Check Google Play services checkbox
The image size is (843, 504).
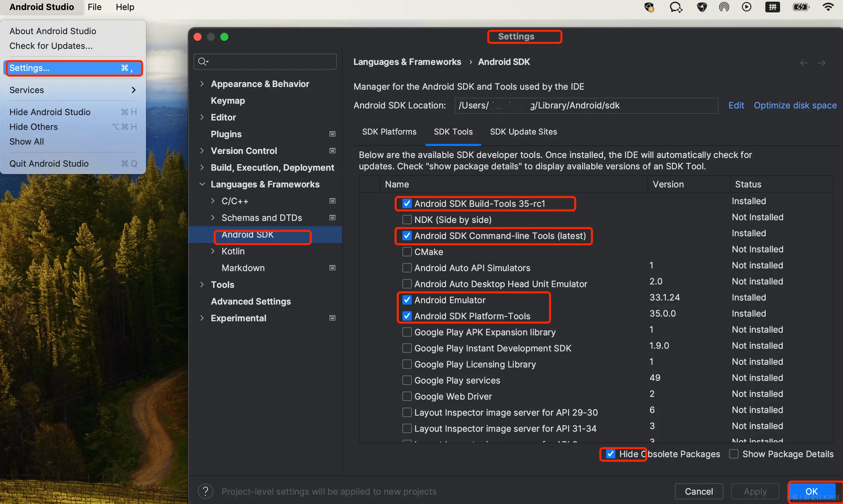coord(407,380)
